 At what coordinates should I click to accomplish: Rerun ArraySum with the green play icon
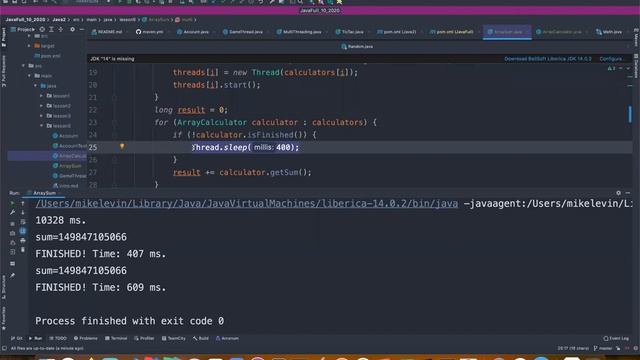12,203
